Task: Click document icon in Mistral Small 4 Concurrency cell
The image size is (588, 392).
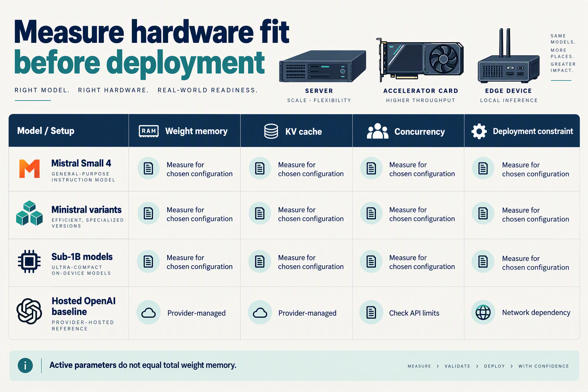Action: (x=371, y=168)
